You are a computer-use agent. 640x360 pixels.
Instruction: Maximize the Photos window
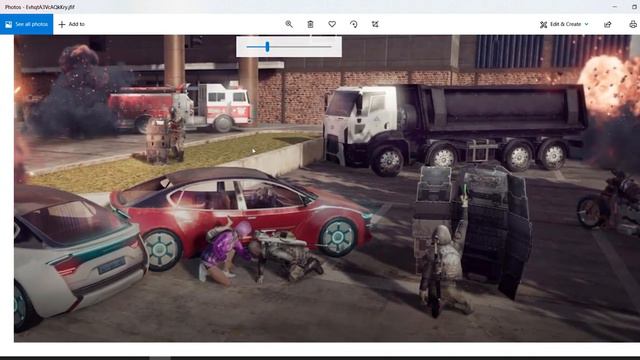point(635,7)
